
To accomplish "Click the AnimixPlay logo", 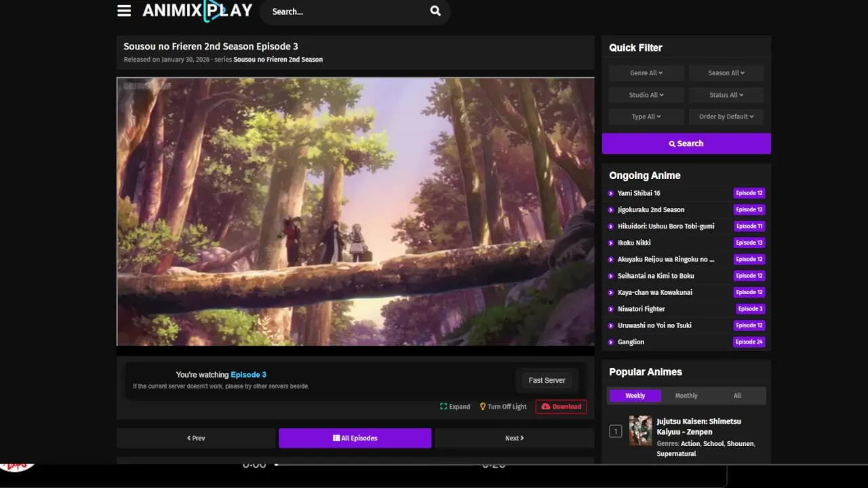I will point(197,11).
